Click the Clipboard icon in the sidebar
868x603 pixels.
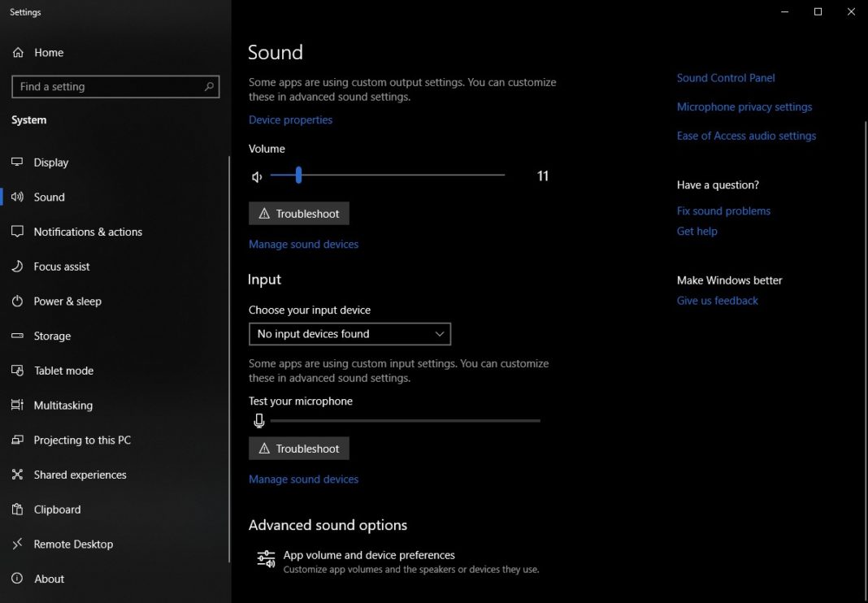coord(18,510)
